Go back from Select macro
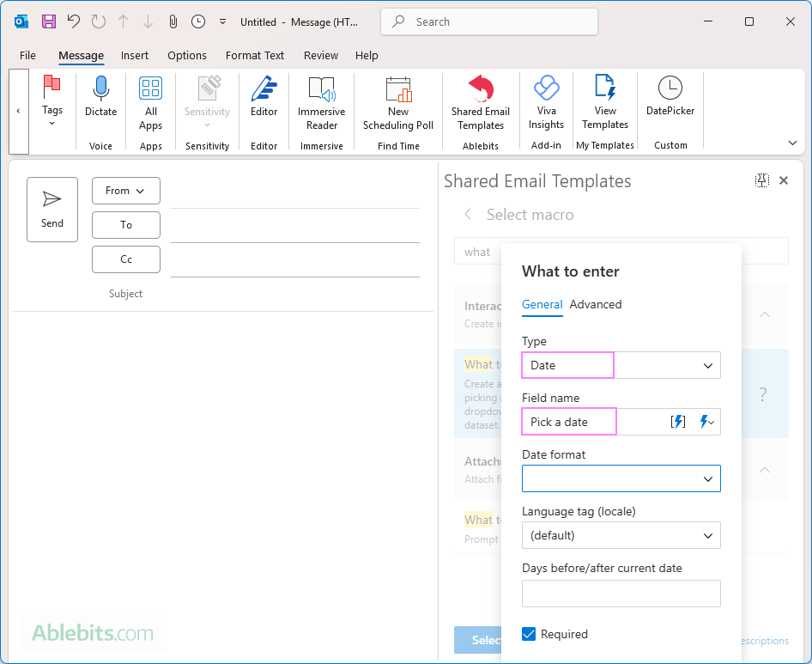 pyautogui.click(x=468, y=214)
